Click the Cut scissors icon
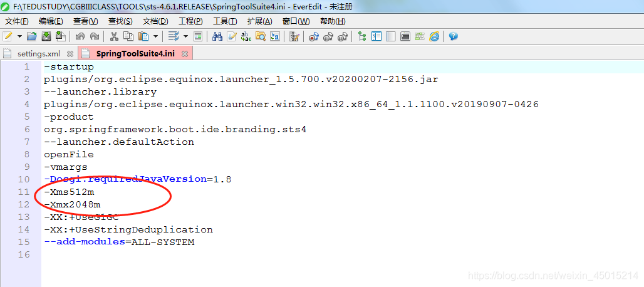The image size is (644, 287). click(114, 36)
